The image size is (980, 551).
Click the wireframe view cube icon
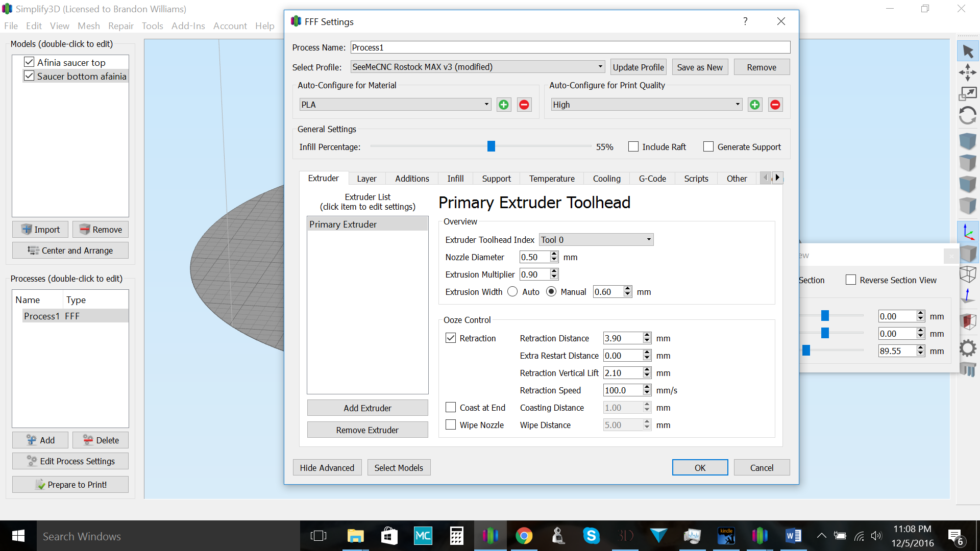(968, 274)
